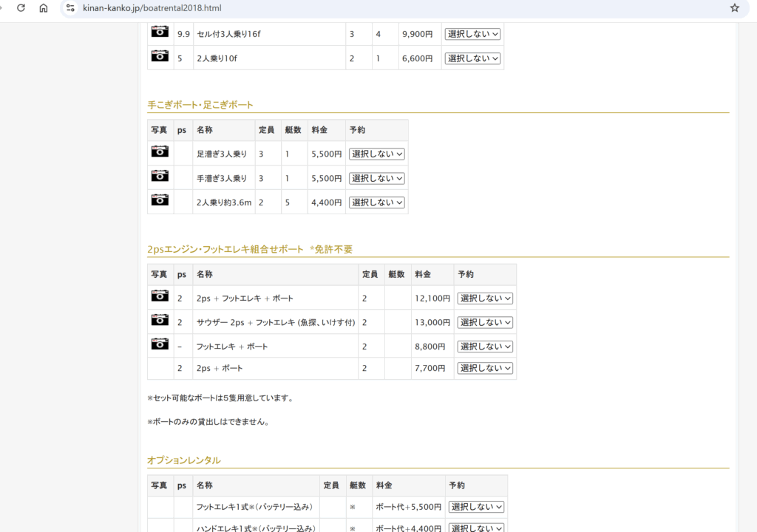
Task: Expand reservation dropdown for 足漕ぎ3人乗り
Action: pos(377,154)
